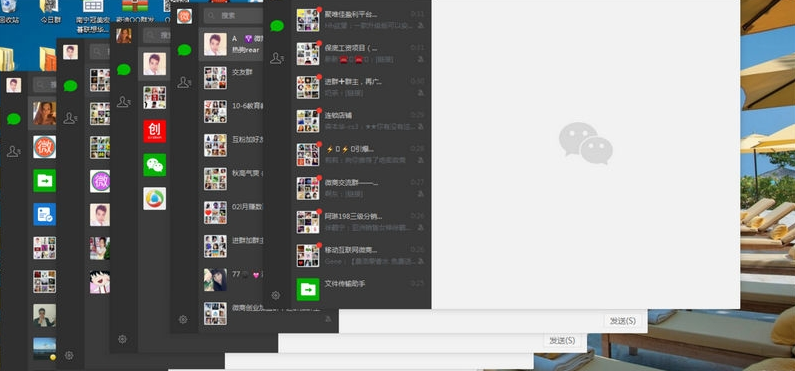The image size is (795, 371).
Task: Select woman with sunglasses chat in backmost window
Action: pos(45,113)
